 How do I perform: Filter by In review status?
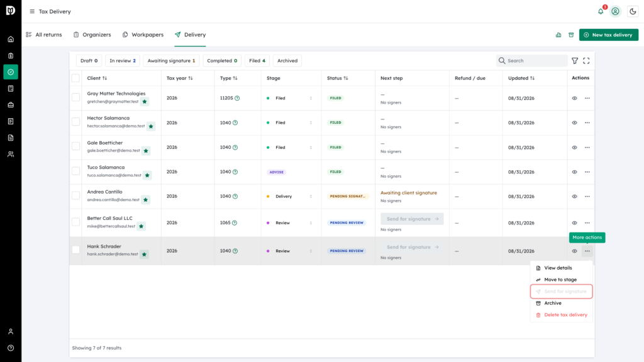pos(123,61)
